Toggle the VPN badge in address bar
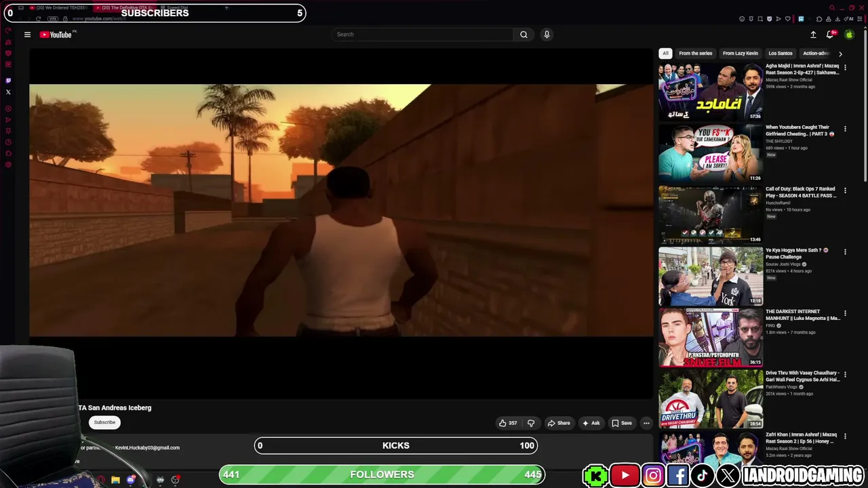Image resolution: width=868 pixels, height=488 pixels. [x=52, y=19]
